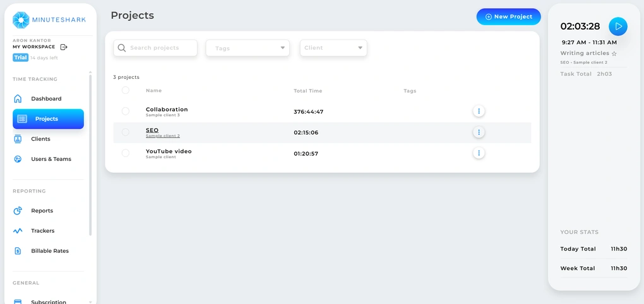Tick the SEO project checkbox
The image size is (644, 304).
pos(126,132)
